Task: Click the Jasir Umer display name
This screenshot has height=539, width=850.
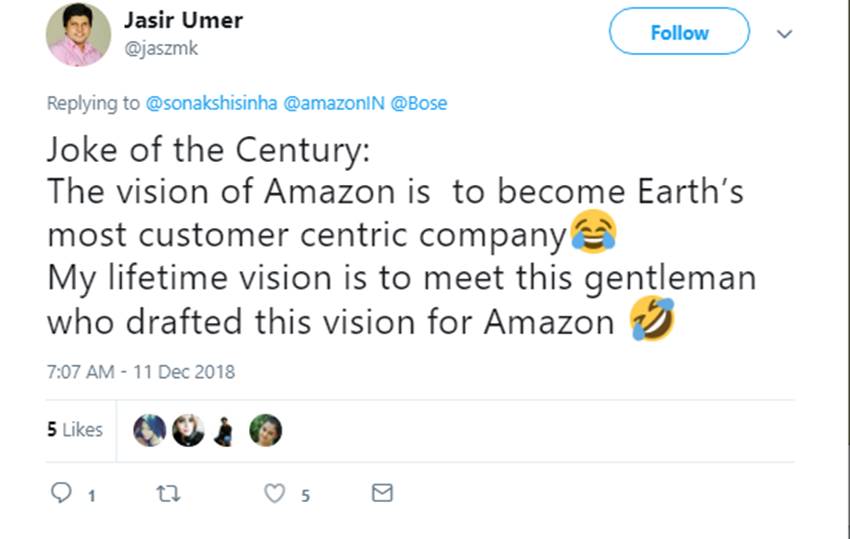Action: (x=182, y=20)
